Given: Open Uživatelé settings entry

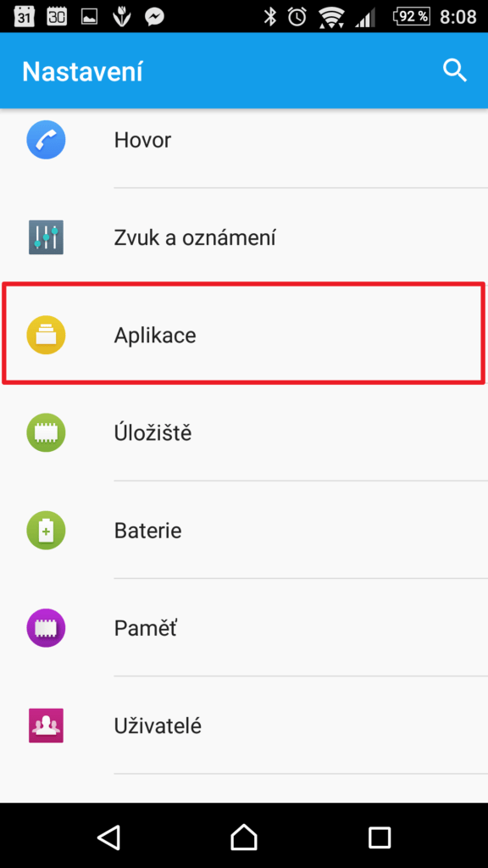Looking at the screenshot, I should (x=244, y=726).
